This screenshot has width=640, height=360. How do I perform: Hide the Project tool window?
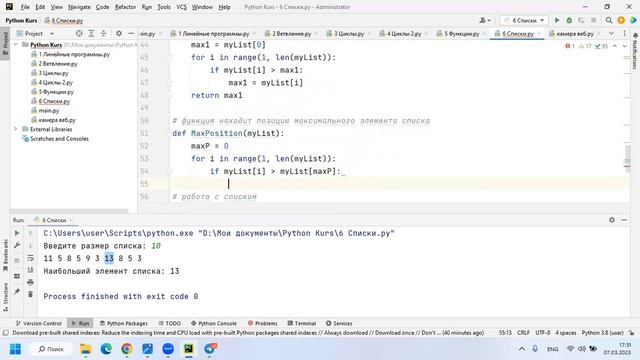click(131, 33)
